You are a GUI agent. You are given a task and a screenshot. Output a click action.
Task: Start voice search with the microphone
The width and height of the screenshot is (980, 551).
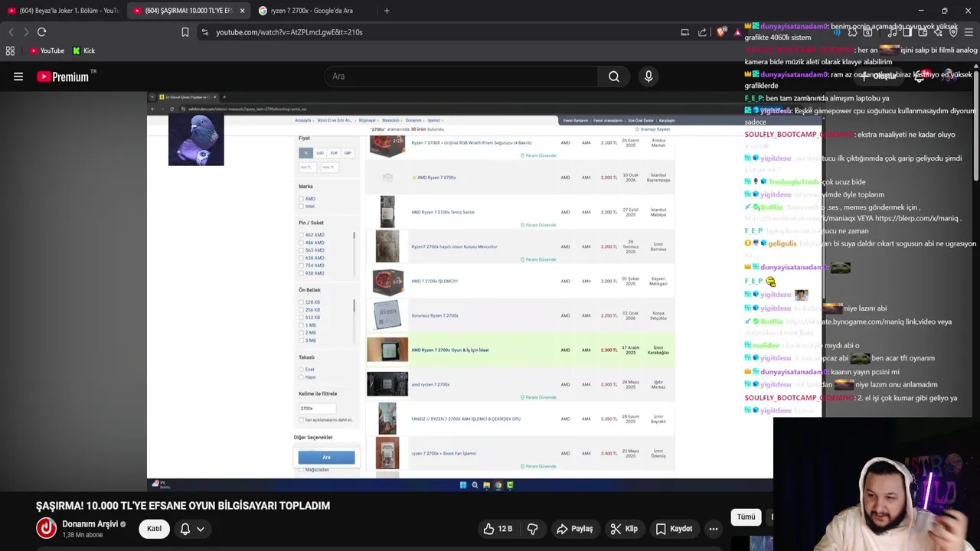click(x=648, y=77)
